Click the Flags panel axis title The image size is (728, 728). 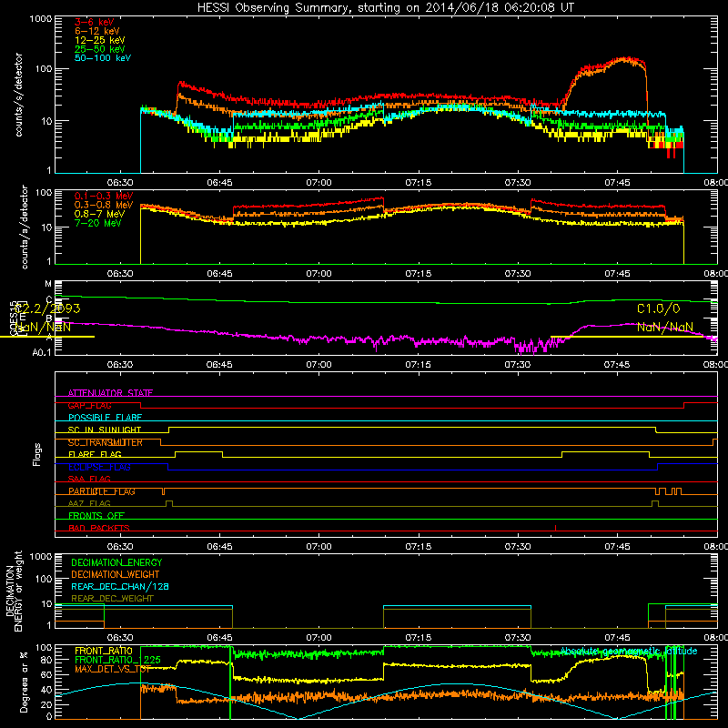click(36, 454)
